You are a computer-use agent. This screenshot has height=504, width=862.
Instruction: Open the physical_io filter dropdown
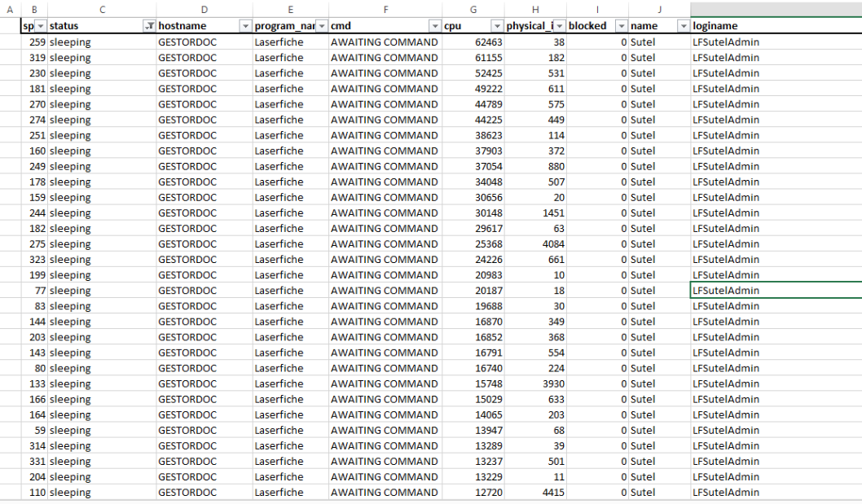[x=559, y=26]
